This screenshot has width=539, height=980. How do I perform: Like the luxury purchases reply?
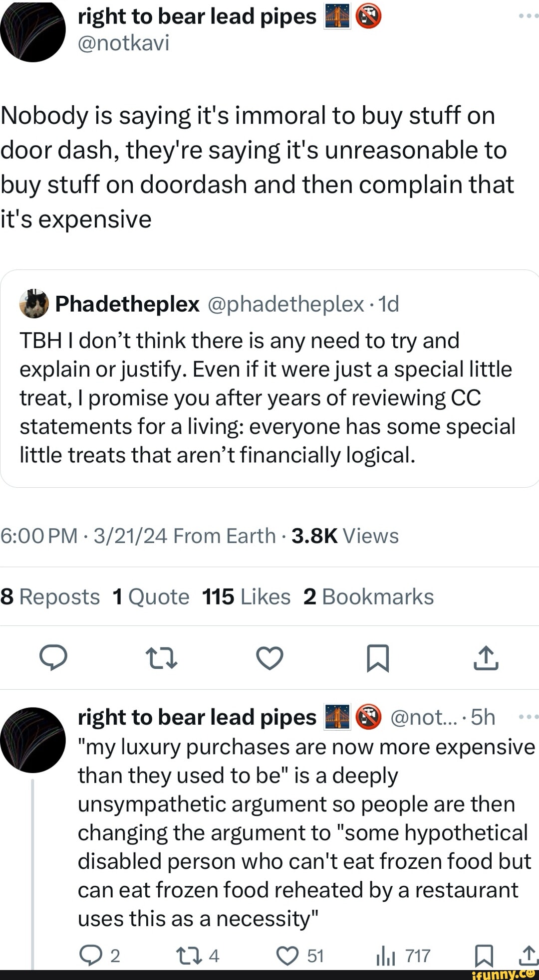(x=287, y=956)
